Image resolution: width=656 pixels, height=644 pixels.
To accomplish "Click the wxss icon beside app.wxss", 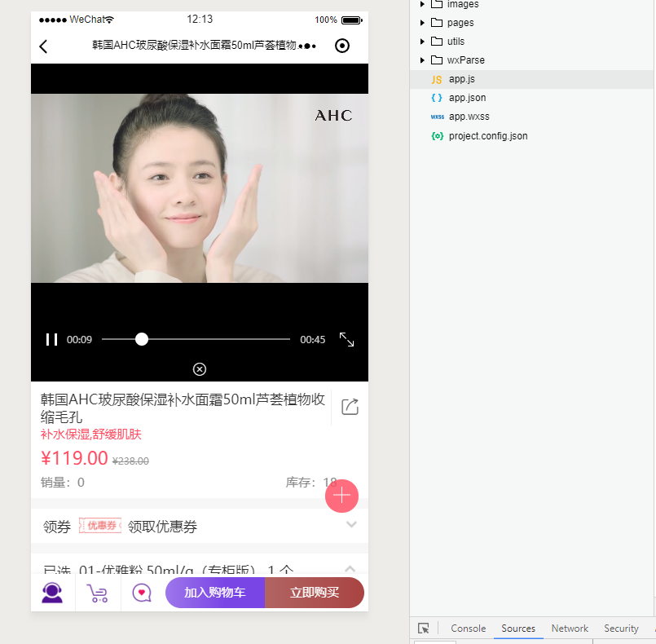I will point(437,117).
